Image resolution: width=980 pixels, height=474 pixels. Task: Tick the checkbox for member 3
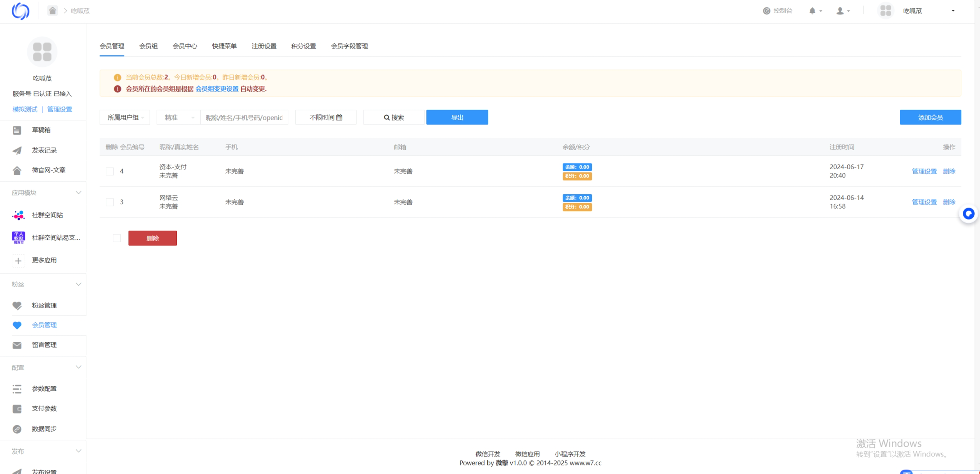[110, 202]
